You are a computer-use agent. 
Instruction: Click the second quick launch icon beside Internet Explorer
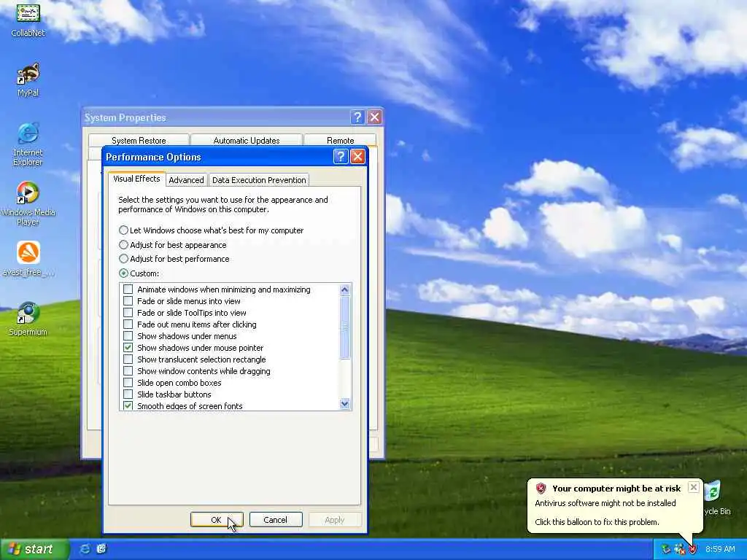[x=101, y=549]
